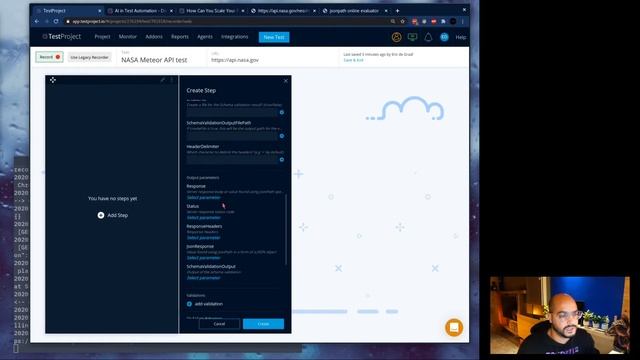640x360 pixels.
Task: Click the edit pencil icon on steps panel
Action: tap(163, 80)
